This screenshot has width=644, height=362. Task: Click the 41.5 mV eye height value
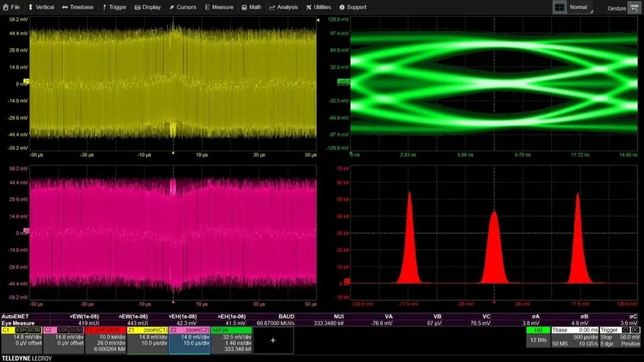pos(236,323)
